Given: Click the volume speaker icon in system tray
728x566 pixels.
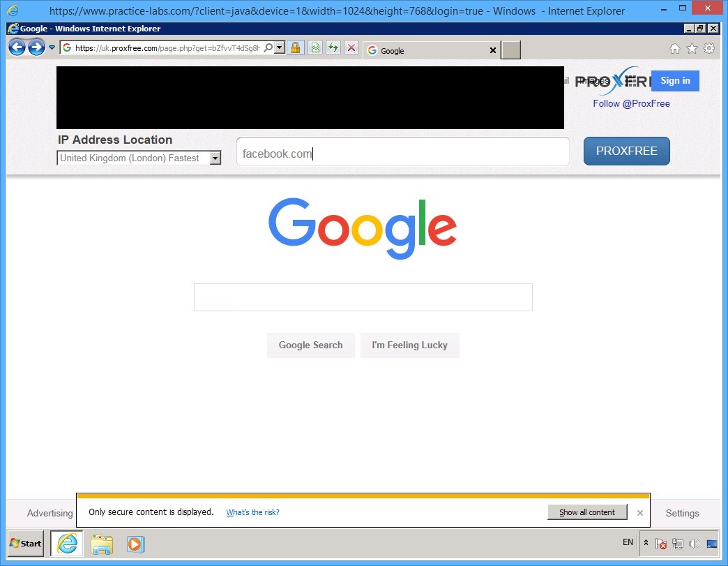Looking at the screenshot, I should coord(694,543).
